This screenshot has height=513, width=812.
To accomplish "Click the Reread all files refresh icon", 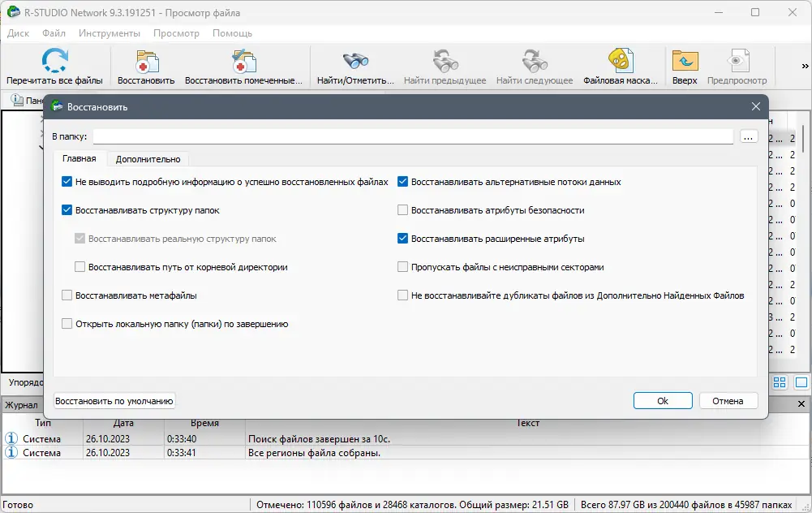I will (54, 61).
